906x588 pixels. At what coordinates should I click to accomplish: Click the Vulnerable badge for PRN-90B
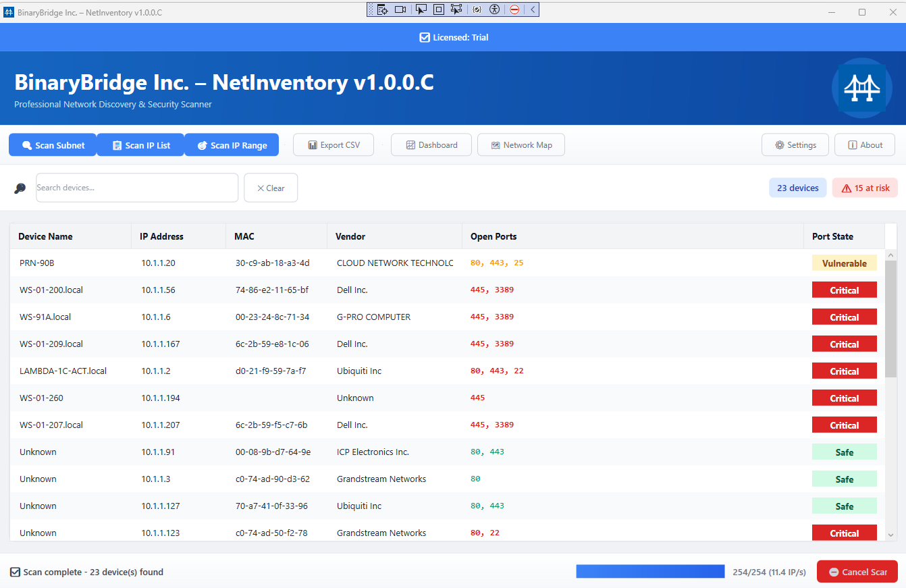(x=844, y=263)
